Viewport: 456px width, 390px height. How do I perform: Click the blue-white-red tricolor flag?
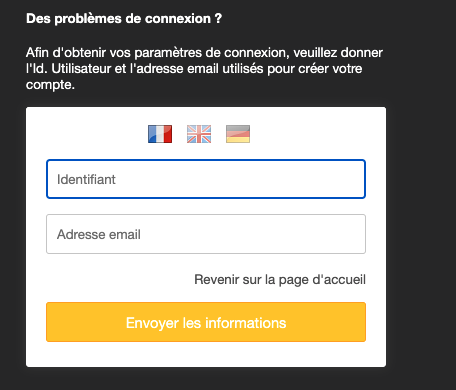(160, 134)
